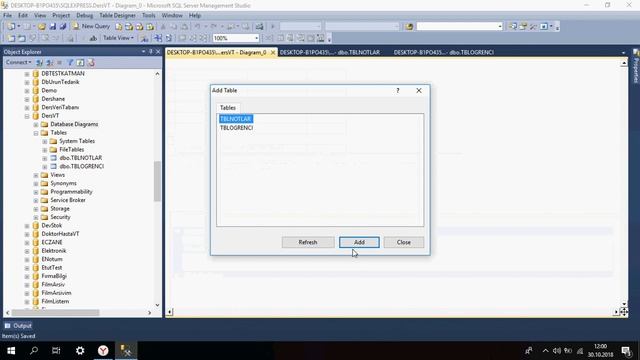640x360 pixels.
Task: Click the Object Explorer horizontal scrollbar thumb
Action: click(x=55, y=313)
